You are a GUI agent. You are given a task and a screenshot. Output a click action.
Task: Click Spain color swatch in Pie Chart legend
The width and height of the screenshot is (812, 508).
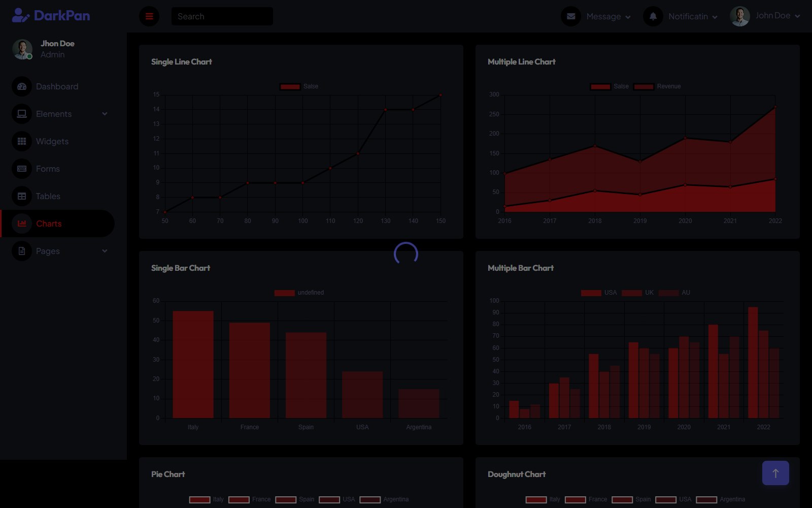(286, 500)
